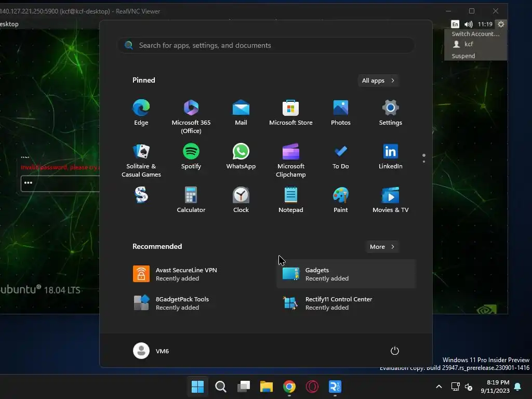Open the VM6 user account menu

pyautogui.click(x=151, y=351)
